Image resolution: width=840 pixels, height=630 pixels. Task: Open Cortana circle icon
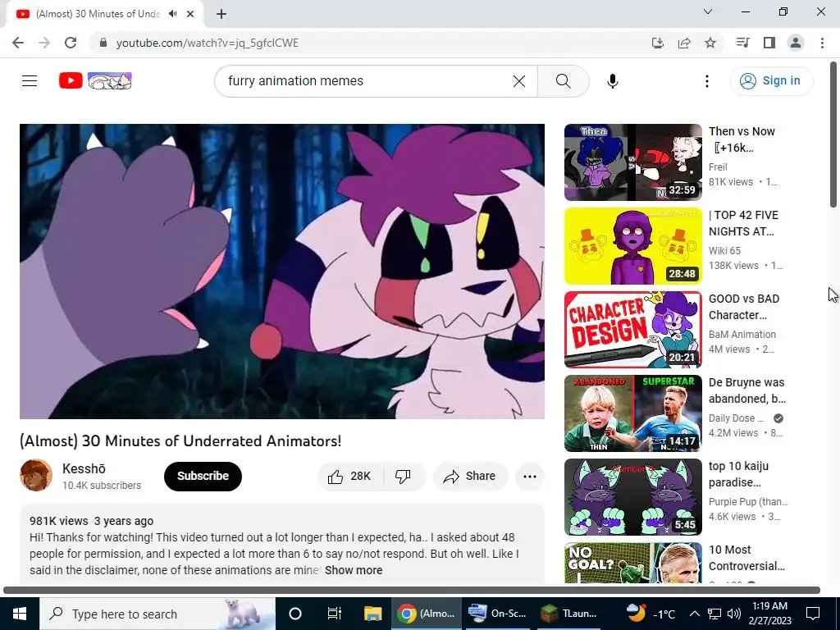click(295, 614)
